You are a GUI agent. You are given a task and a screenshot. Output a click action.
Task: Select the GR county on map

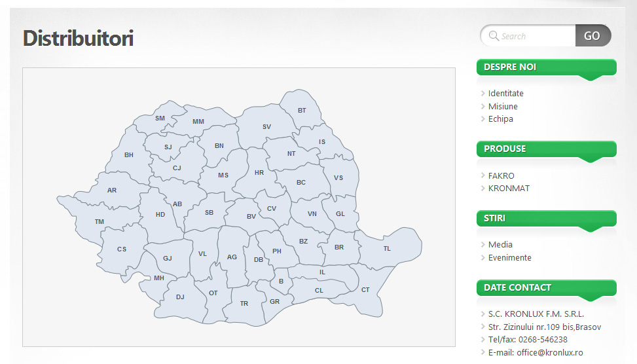(274, 301)
